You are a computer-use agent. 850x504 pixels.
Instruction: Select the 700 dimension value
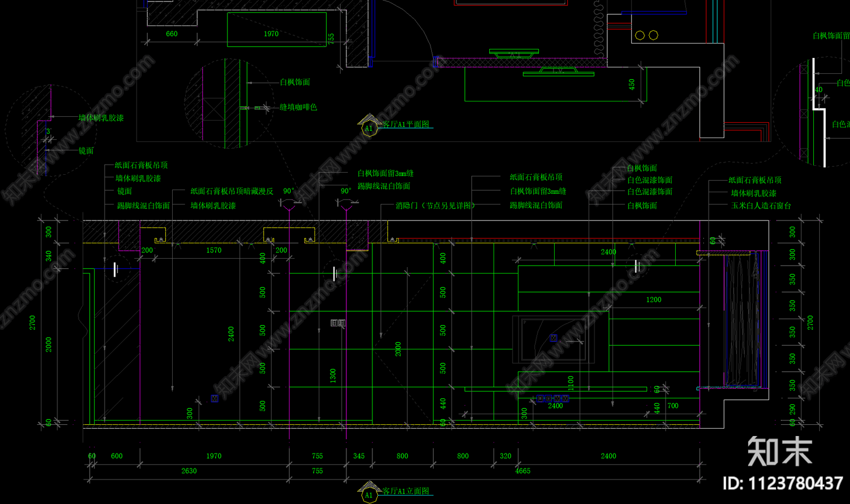673,406
